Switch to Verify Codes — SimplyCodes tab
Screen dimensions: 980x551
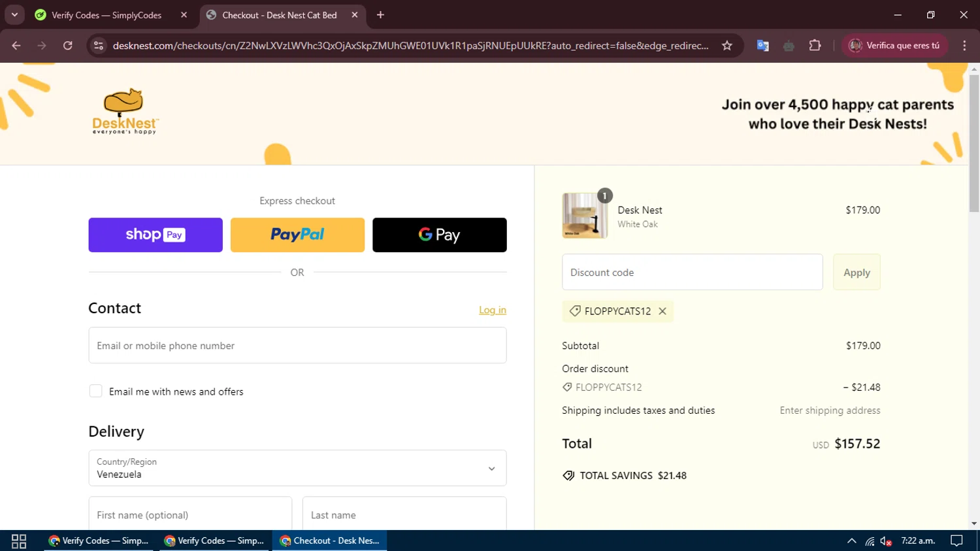(x=107, y=15)
